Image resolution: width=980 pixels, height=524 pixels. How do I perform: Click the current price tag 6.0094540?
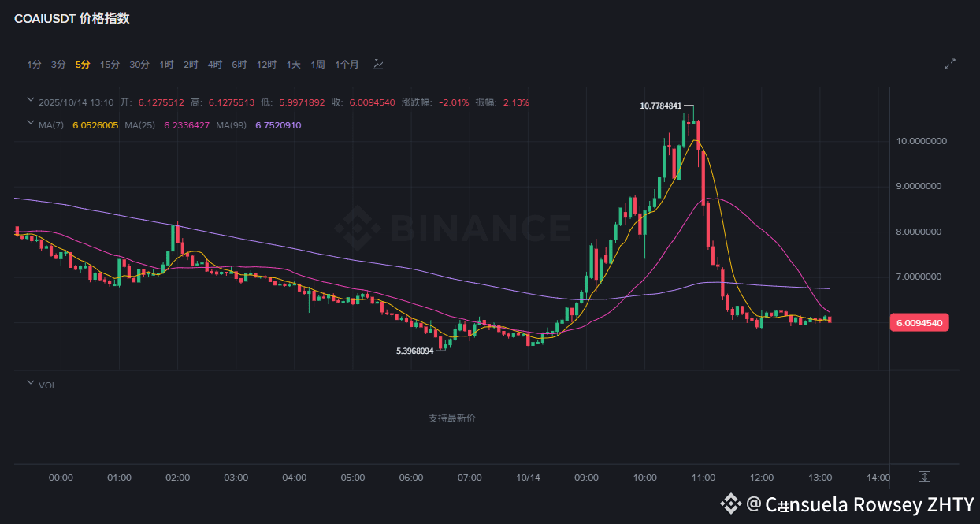(920, 322)
